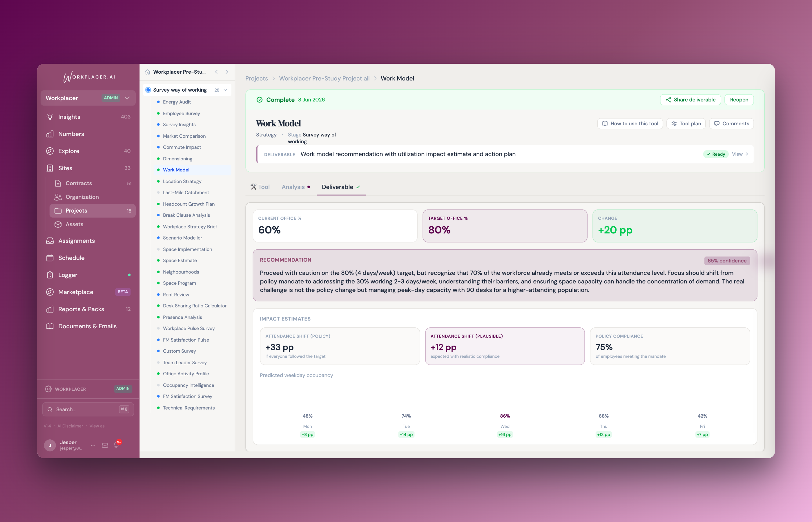Click Workplacer Pre-Study Project all breadcrumb
The image size is (812, 522).
tap(324, 79)
